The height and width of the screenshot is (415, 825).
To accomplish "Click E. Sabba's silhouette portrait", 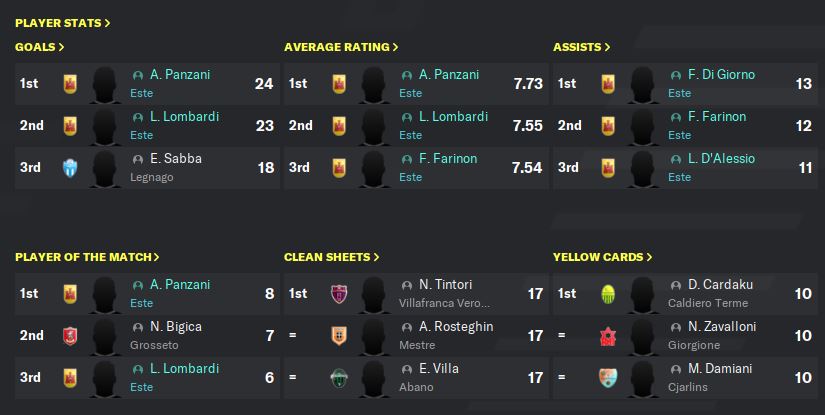I will tap(105, 168).
